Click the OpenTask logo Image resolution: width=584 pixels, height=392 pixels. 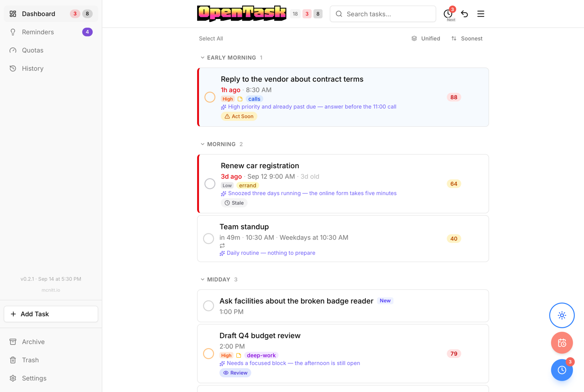click(x=242, y=14)
